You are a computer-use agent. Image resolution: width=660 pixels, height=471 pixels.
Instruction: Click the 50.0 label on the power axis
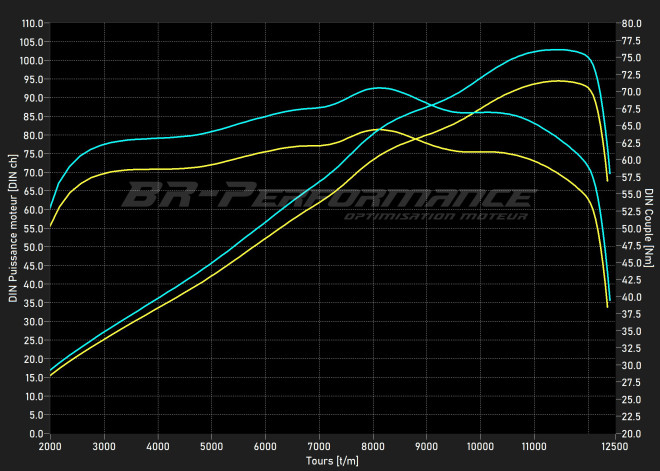[x=33, y=247]
